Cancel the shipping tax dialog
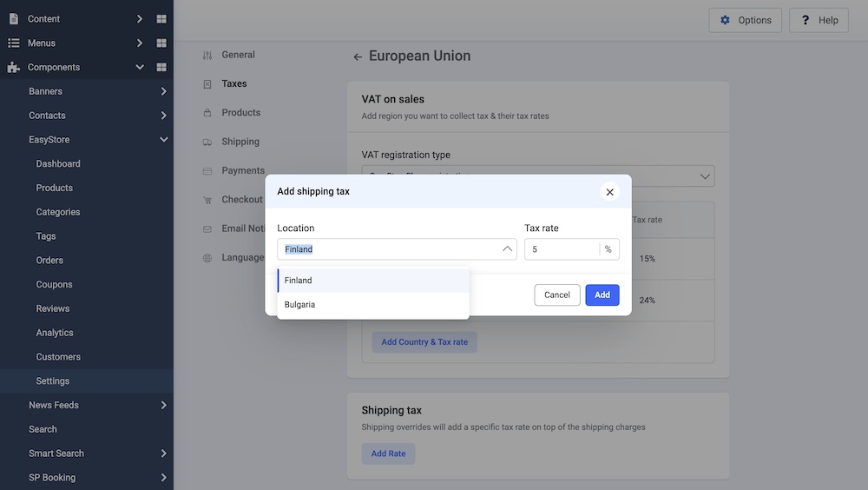This screenshot has height=490, width=868. click(x=556, y=295)
